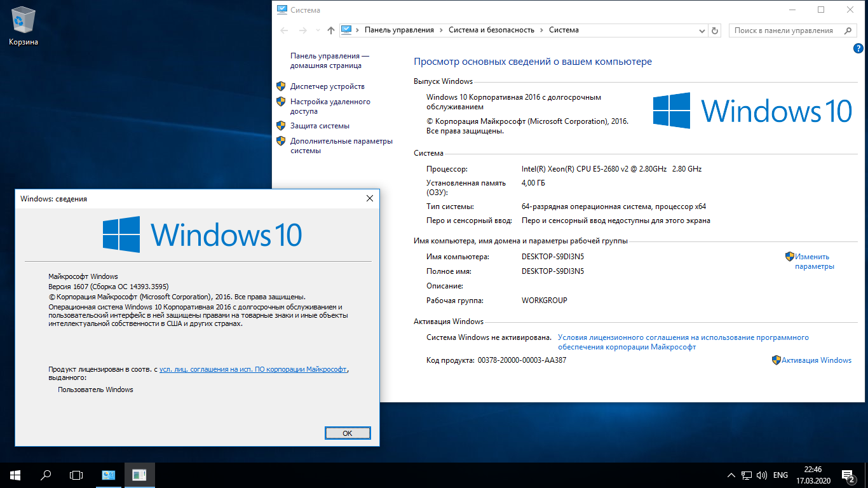Open Диспетчер устройств
The height and width of the screenshot is (488, 868).
327,86
